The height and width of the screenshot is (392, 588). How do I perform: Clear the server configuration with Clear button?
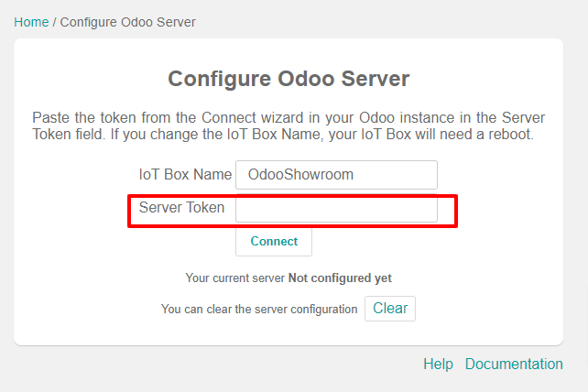[390, 309]
